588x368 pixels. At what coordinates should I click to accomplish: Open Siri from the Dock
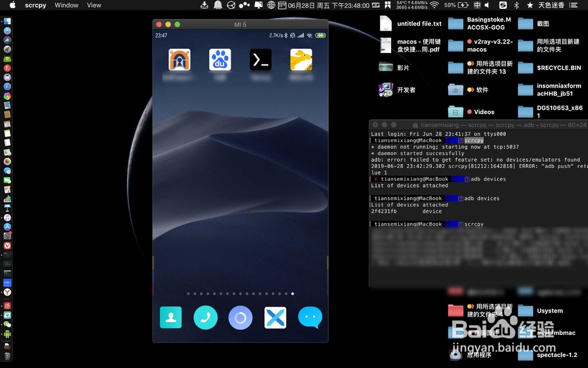(7, 40)
